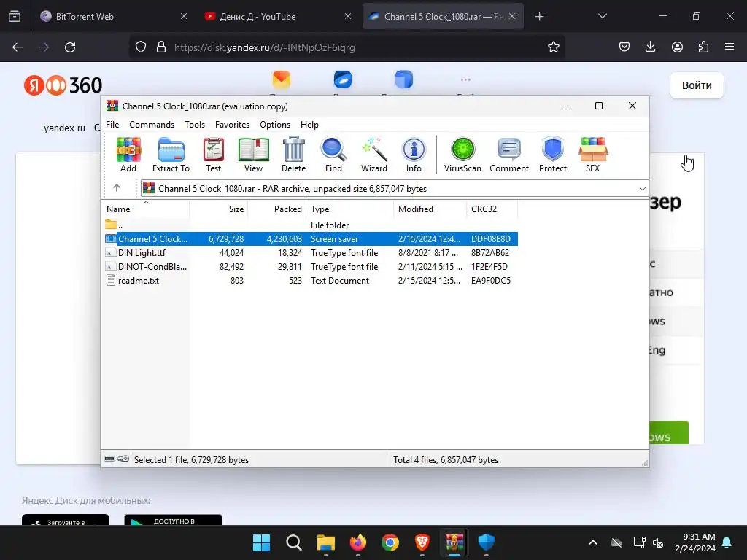
Task: Sort by the Packed column header
Action: [x=277, y=209]
